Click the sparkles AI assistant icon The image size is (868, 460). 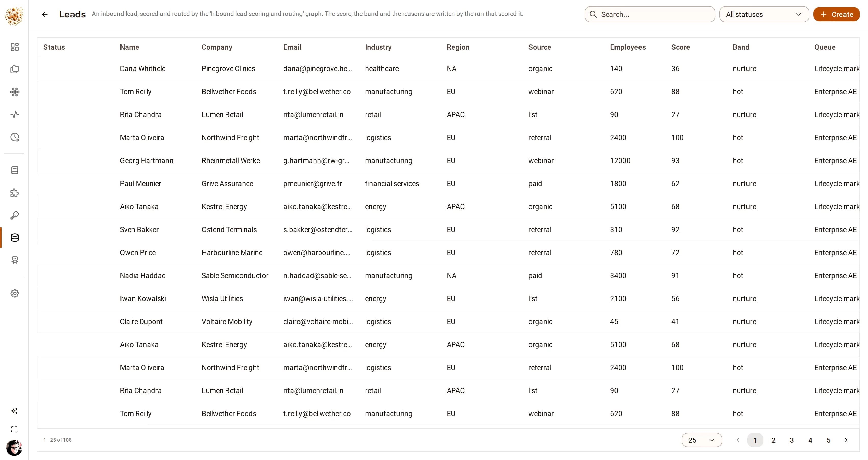tap(14, 411)
